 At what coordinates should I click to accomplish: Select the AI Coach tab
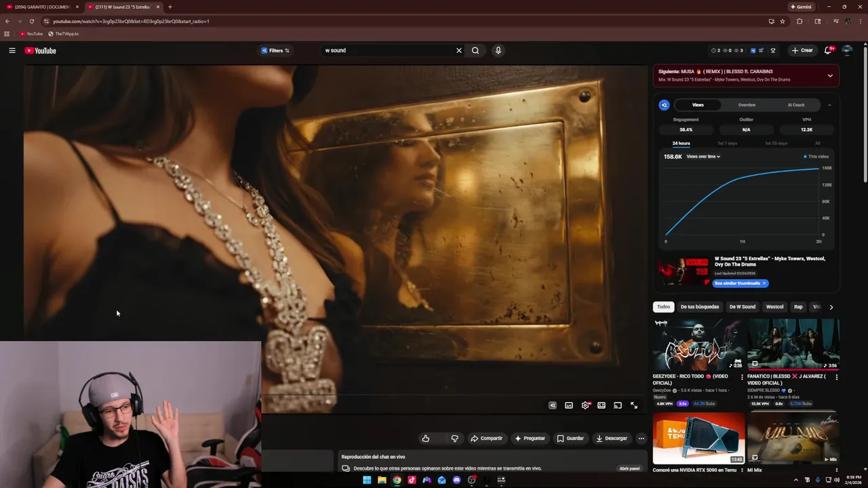(x=796, y=105)
